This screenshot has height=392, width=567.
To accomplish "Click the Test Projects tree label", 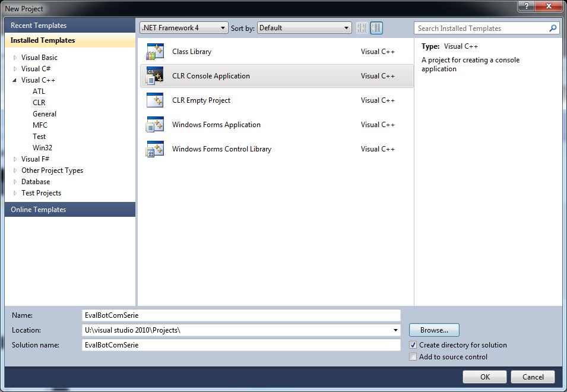I will click(41, 193).
